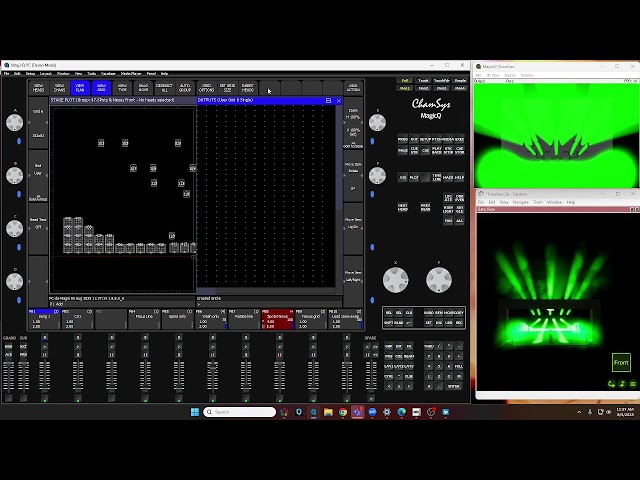Open File Explorer from taskbar
This screenshot has height=480, width=640.
click(x=328, y=412)
